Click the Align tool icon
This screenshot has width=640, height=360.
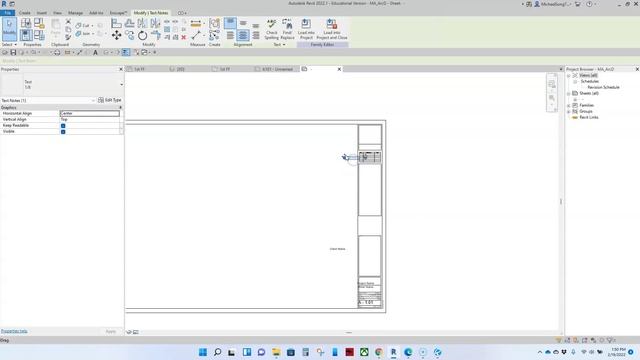pyautogui.click(x=116, y=23)
